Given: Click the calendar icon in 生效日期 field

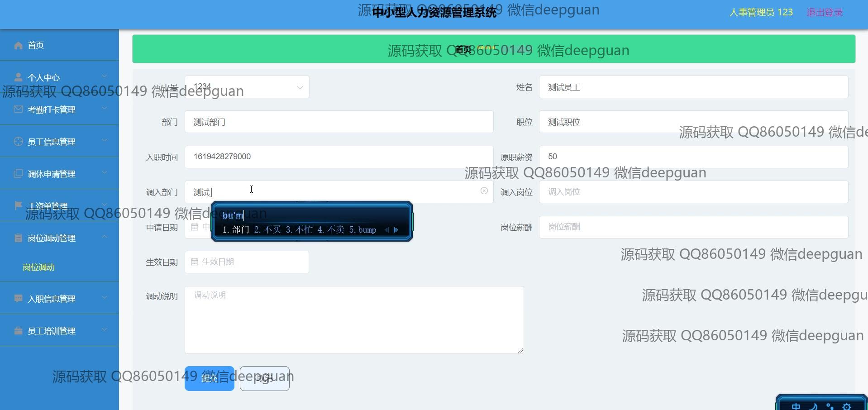Looking at the screenshot, I should pos(195,262).
